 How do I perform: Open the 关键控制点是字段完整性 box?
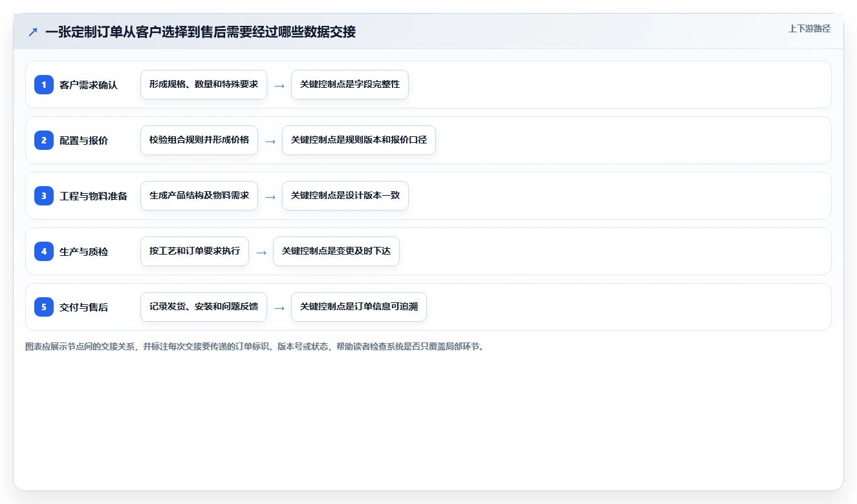pos(350,85)
